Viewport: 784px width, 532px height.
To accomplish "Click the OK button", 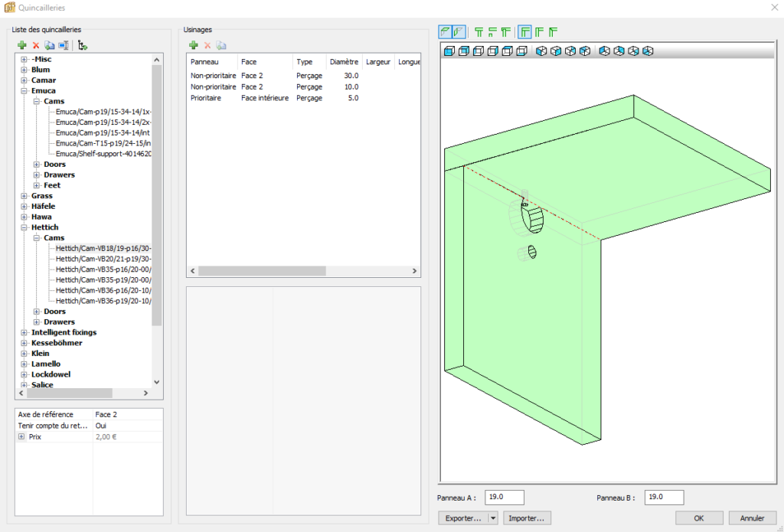I will click(x=698, y=518).
